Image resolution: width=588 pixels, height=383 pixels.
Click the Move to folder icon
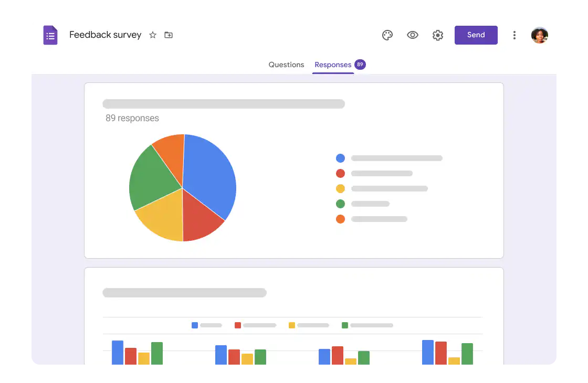169,35
